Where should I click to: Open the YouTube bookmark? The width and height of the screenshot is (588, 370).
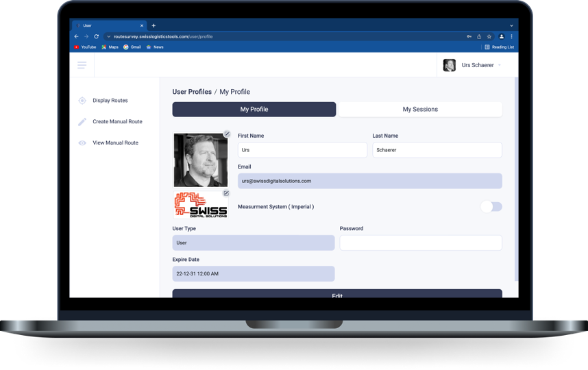pyautogui.click(x=85, y=47)
